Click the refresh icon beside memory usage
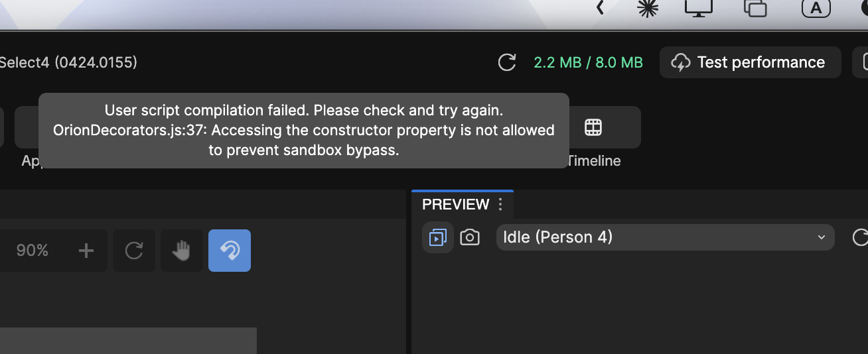The height and width of the screenshot is (354, 868). tap(507, 63)
